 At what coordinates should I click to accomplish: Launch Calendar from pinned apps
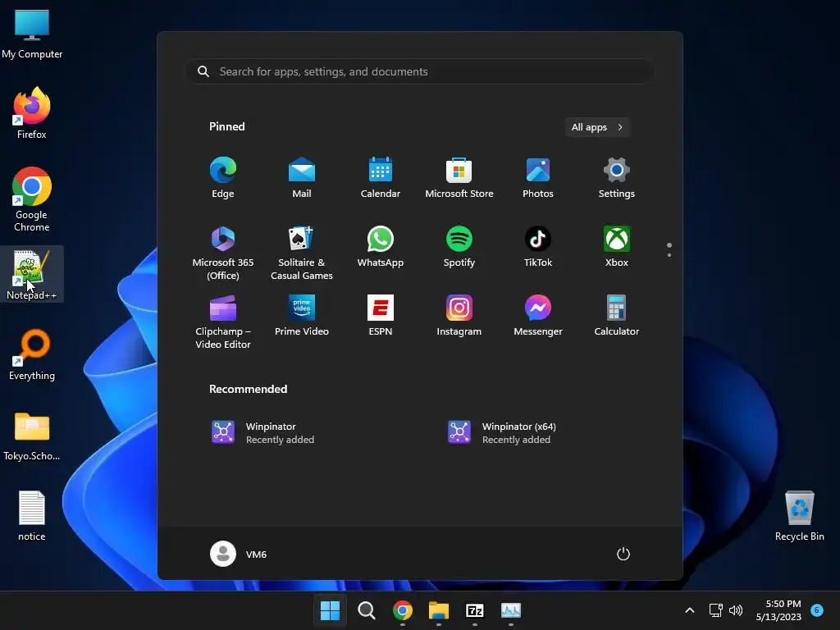381,178
